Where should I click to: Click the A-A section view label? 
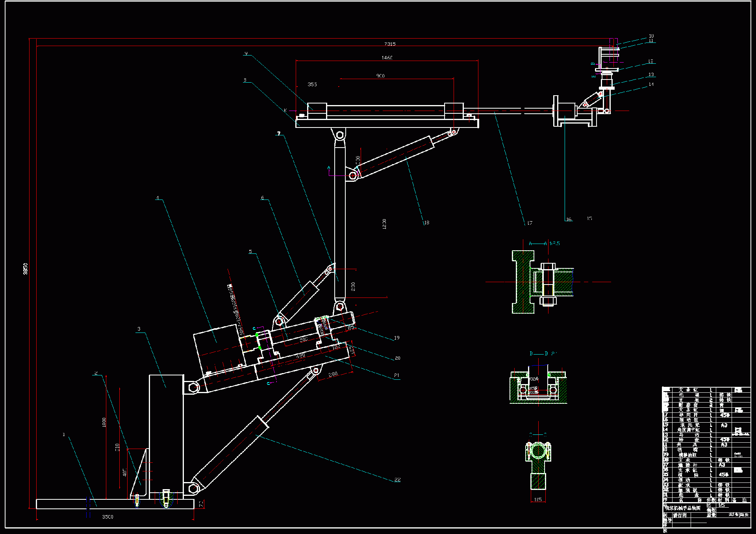[x=538, y=244]
